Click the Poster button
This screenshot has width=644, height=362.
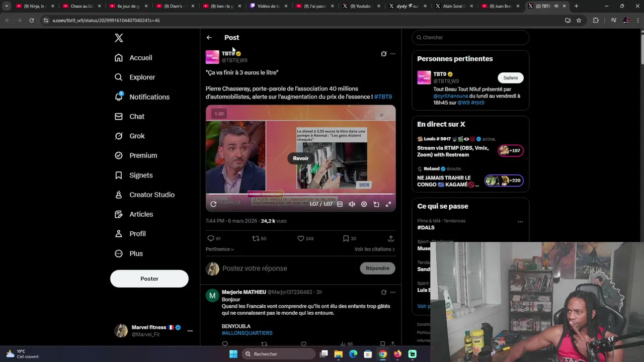[x=149, y=279]
